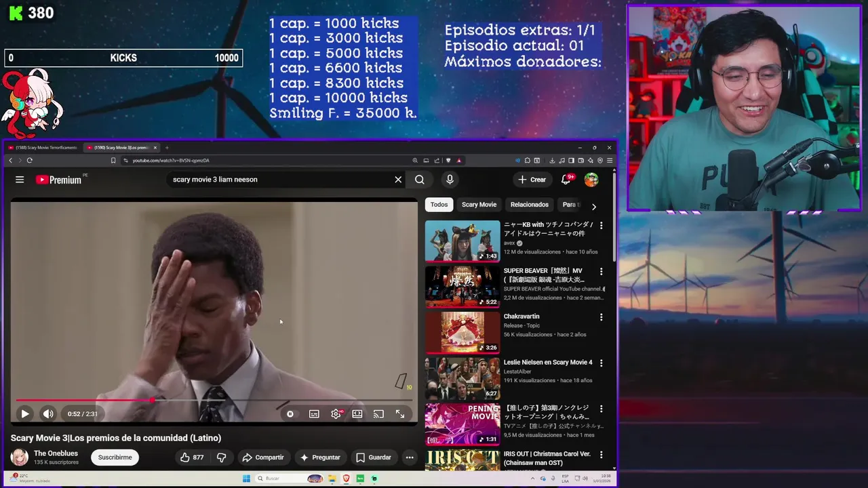
Task: Switch to first Scary Movie browser tab
Action: point(44,148)
